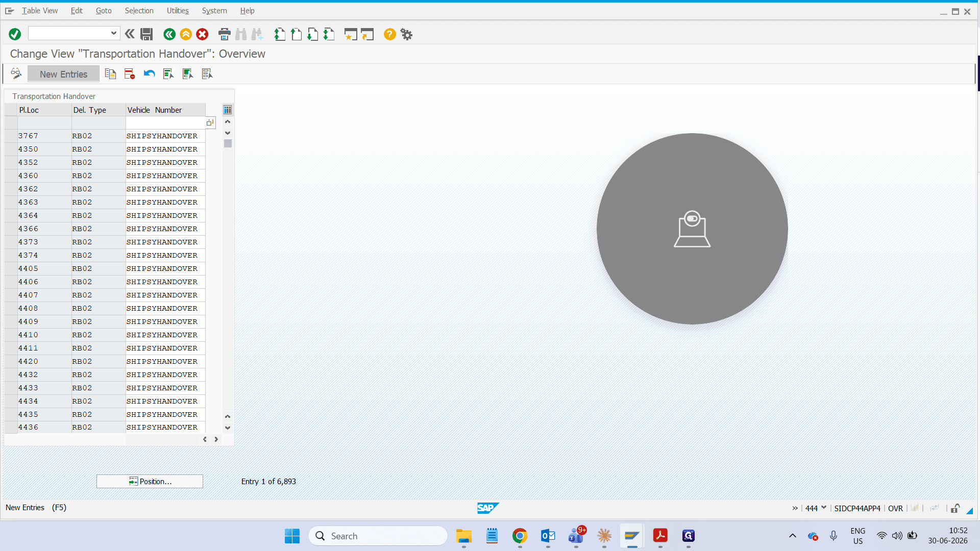980x551 pixels.
Task: Click the Delete row icon
Action: [x=130, y=74]
